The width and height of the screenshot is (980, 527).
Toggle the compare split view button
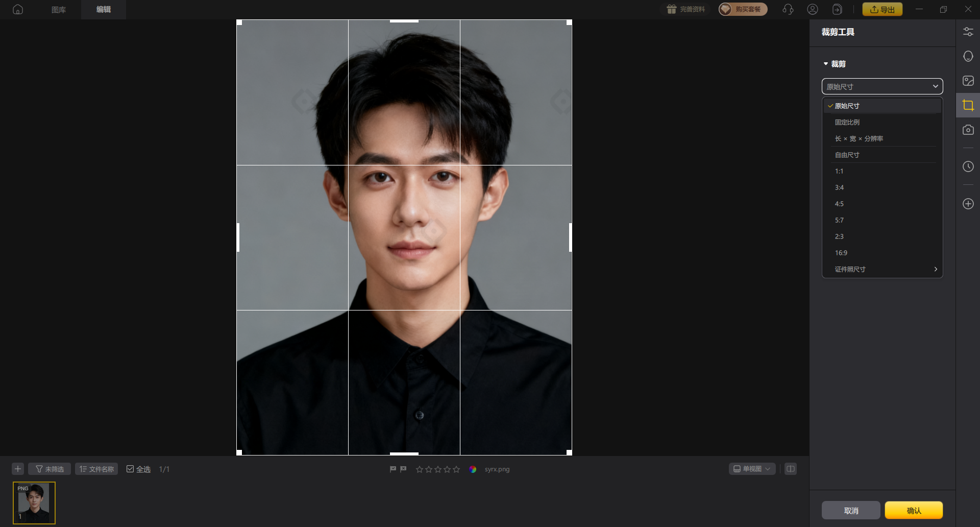click(x=790, y=469)
